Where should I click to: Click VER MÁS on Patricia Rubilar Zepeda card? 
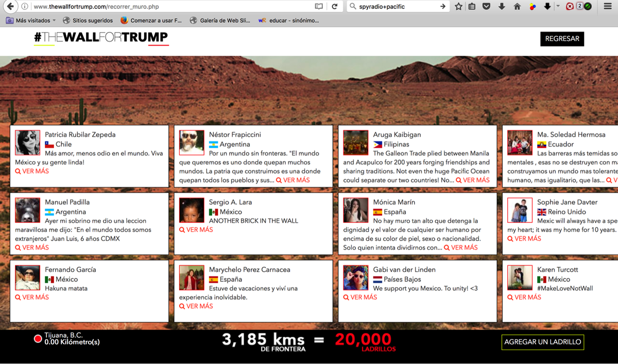(32, 171)
